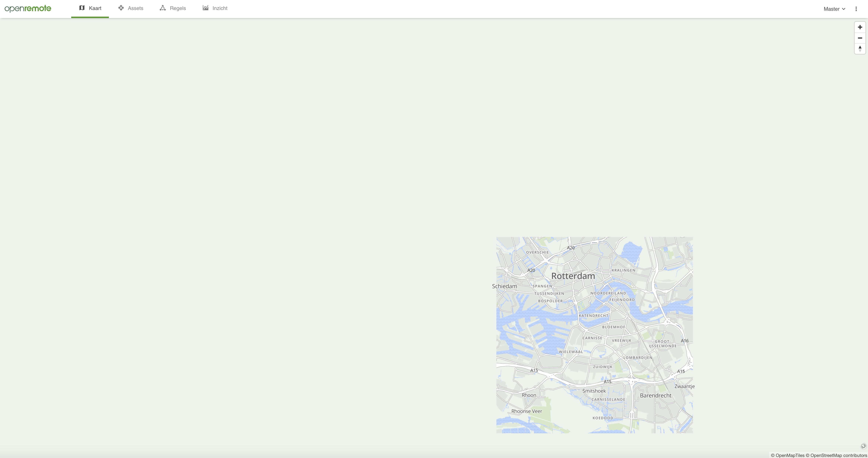Click the VREEWIJK district label
Image resolution: width=868 pixels, height=458 pixels.
622,341
